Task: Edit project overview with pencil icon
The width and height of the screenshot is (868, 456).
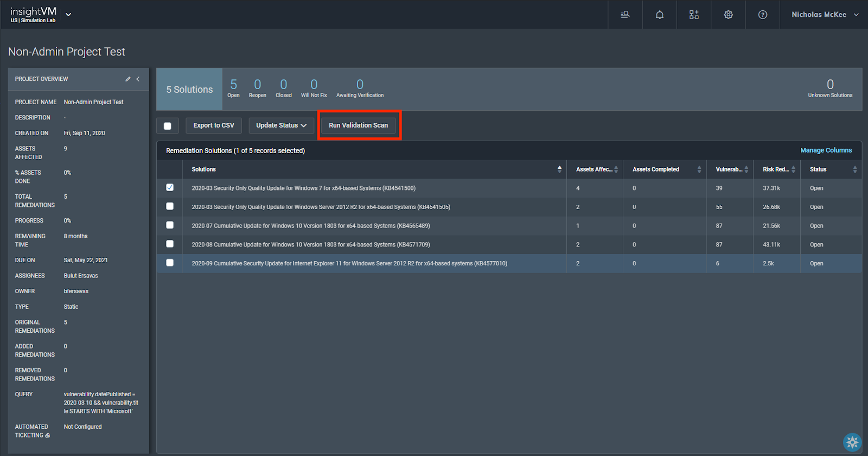Action: point(128,79)
